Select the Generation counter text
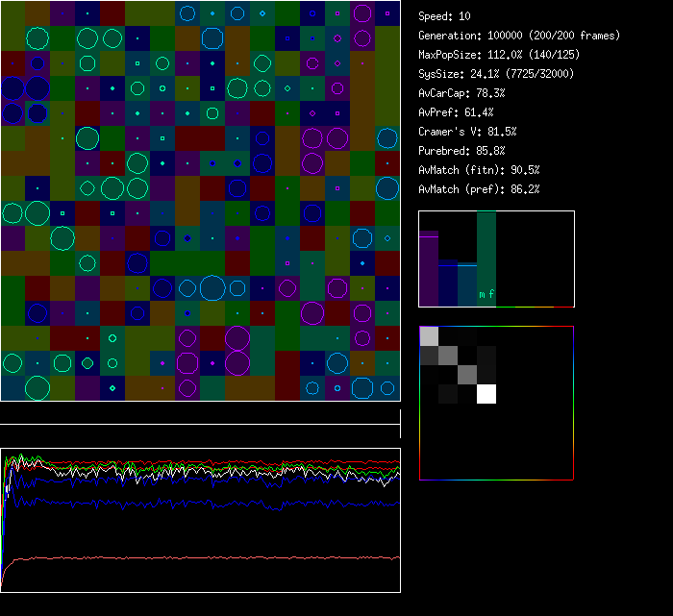The image size is (673, 616). tap(518, 36)
